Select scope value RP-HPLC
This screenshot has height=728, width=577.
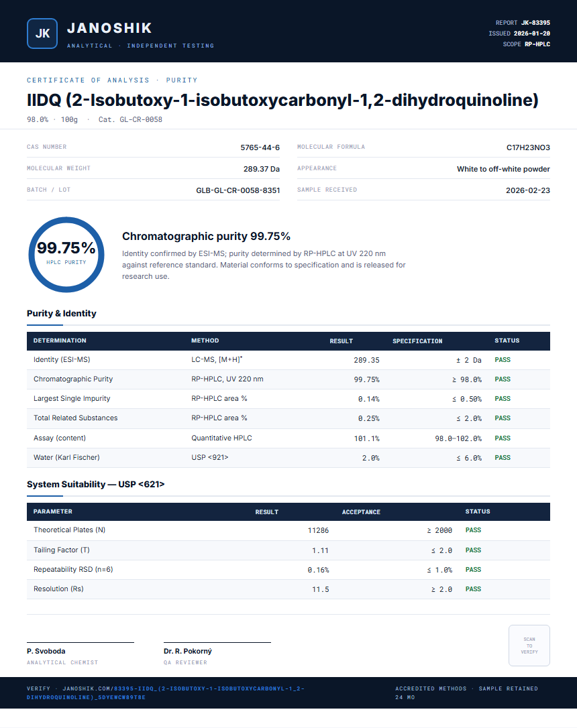[x=537, y=44]
